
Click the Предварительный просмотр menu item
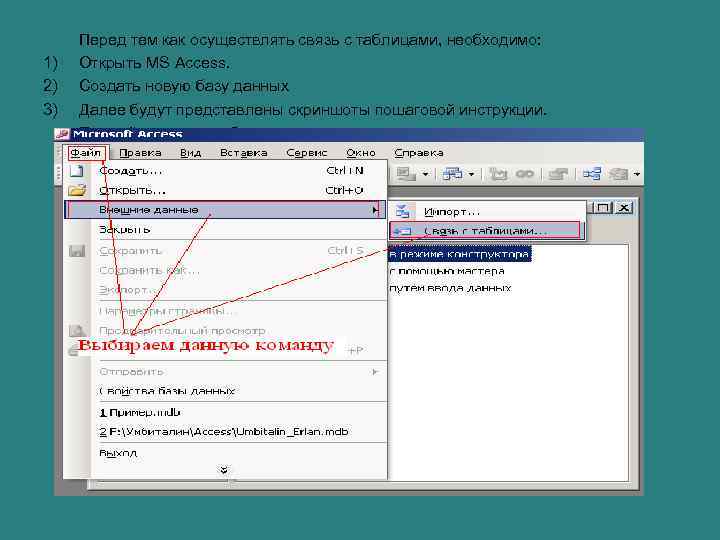click(x=225, y=331)
